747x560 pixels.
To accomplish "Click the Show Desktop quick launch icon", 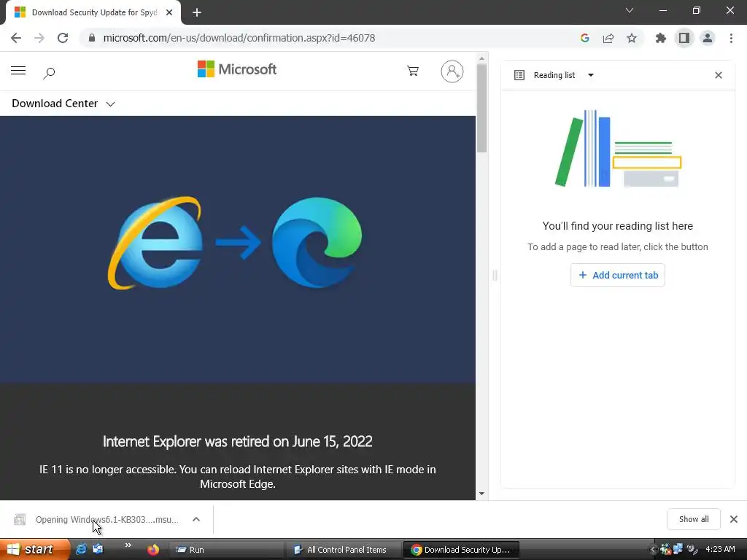I will click(x=98, y=550).
